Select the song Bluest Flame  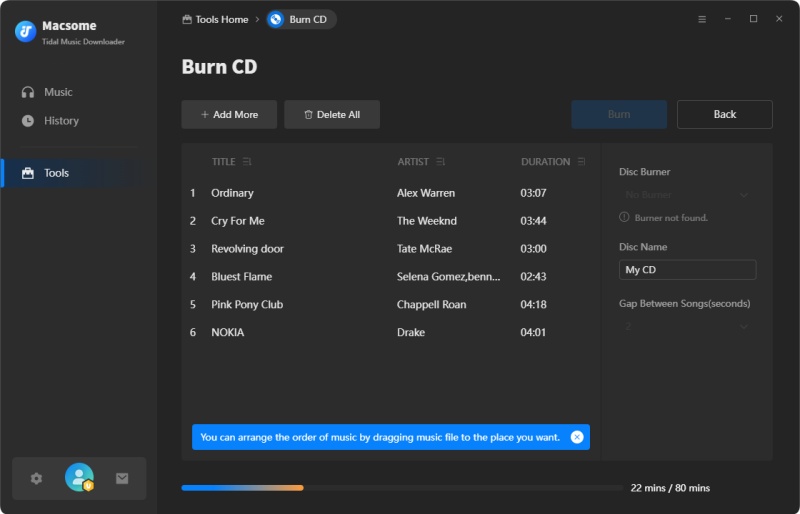[x=241, y=277]
